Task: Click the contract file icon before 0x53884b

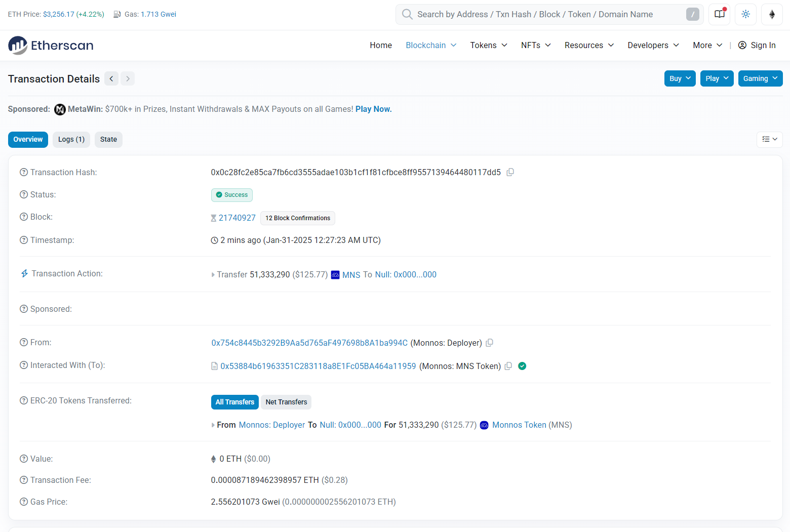Action: [214, 366]
